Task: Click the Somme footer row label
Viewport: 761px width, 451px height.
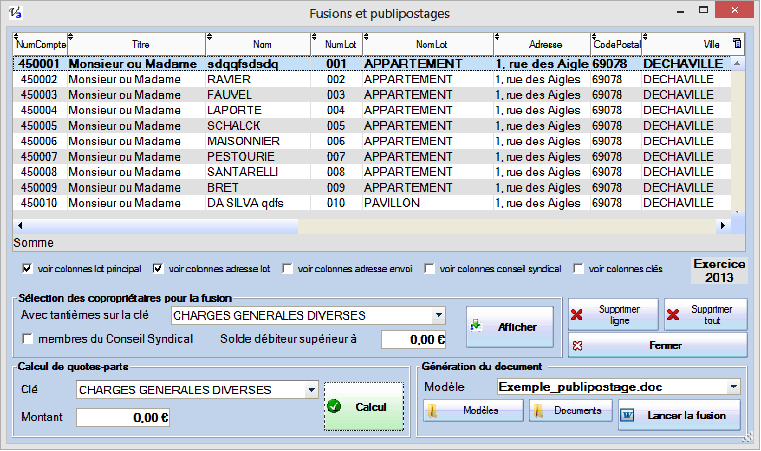Action: 33,243
